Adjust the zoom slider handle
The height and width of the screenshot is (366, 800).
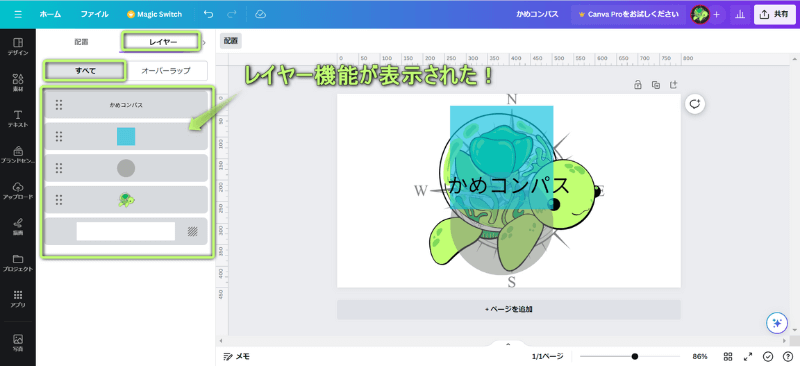pyautogui.click(x=634, y=356)
